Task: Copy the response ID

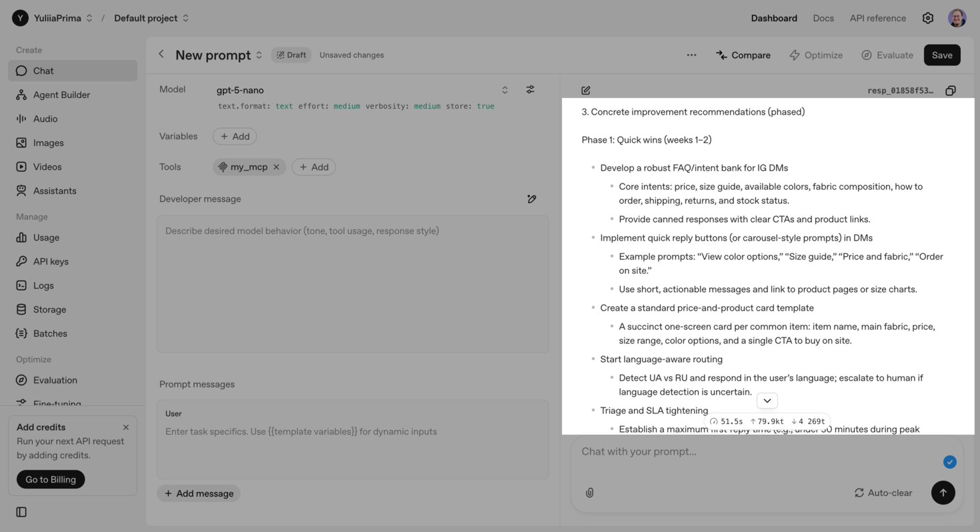Action: 951,91
